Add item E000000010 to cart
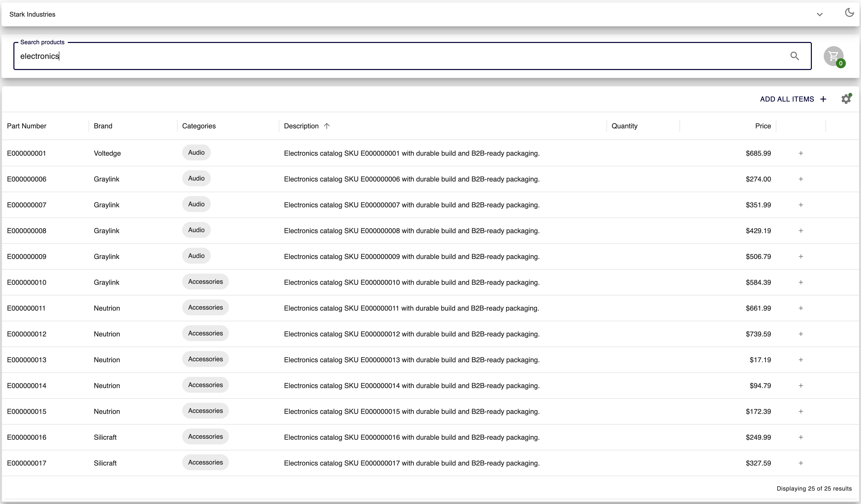Screen dimensions: 861x504 [x=801, y=282]
